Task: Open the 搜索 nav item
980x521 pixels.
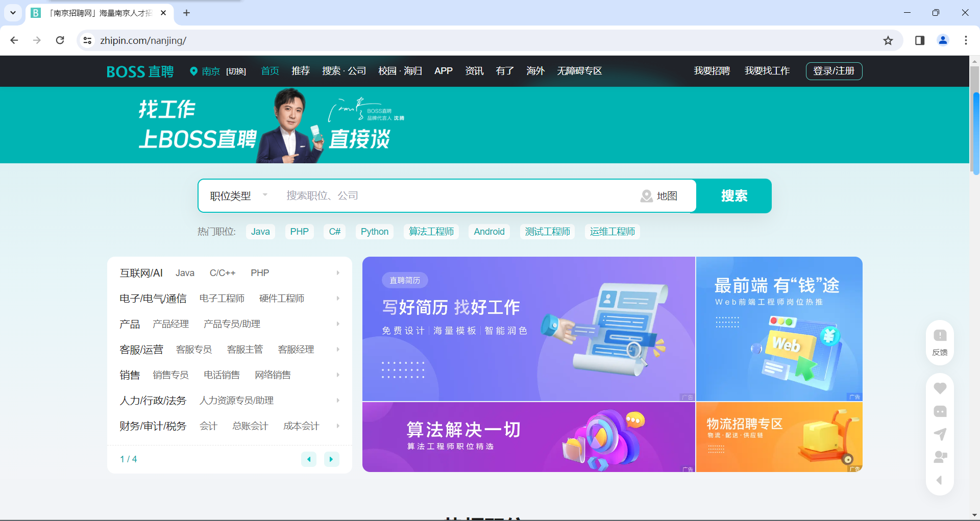Action: coord(331,71)
